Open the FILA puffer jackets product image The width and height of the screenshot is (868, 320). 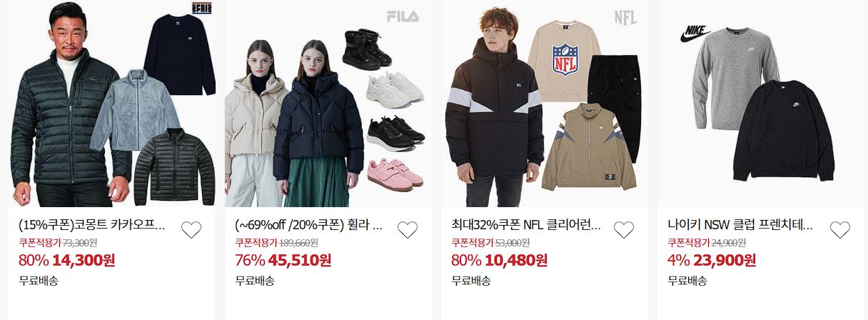pos(328,104)
